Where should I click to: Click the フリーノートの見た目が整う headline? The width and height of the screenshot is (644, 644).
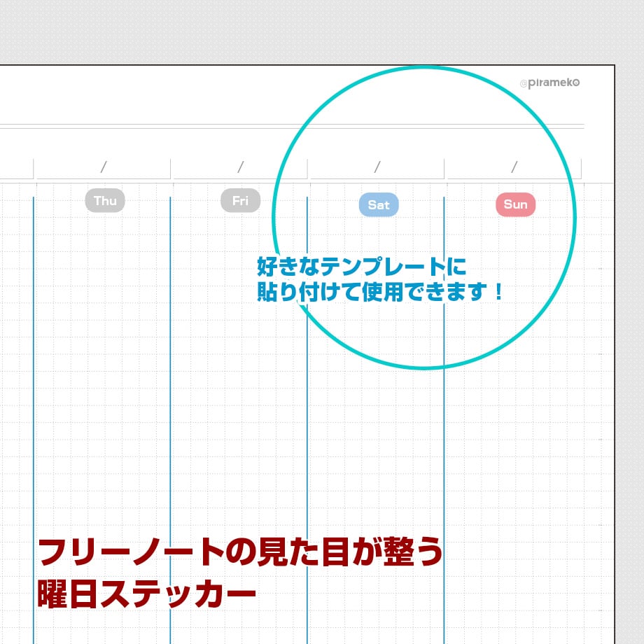tap(240, 552)
